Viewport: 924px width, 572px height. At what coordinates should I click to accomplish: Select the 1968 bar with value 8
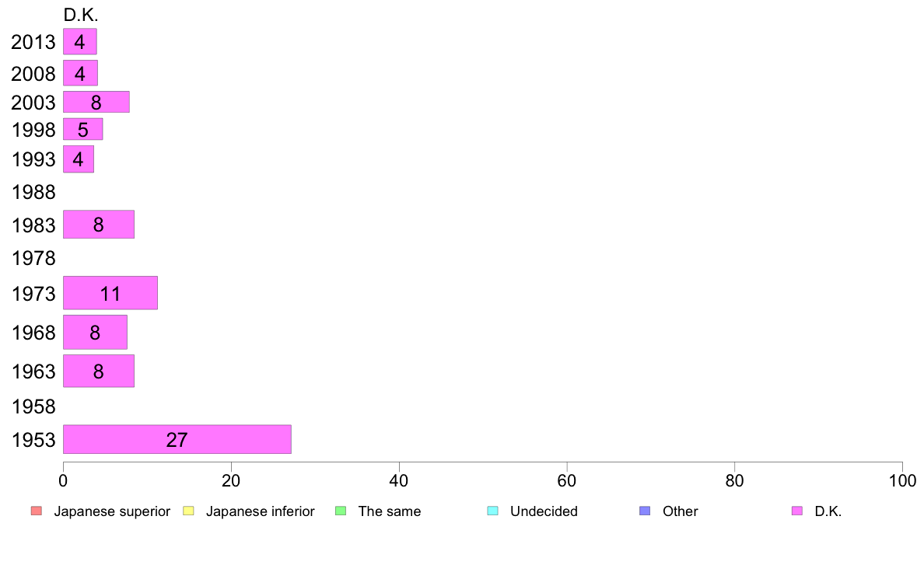pos(95,333)
